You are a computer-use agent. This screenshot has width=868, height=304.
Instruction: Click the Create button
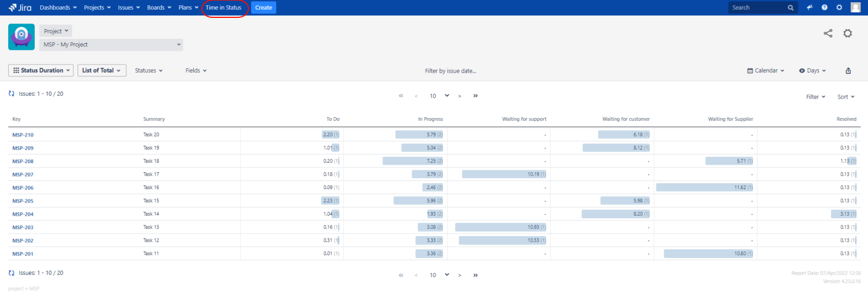[x=264, y=8]
